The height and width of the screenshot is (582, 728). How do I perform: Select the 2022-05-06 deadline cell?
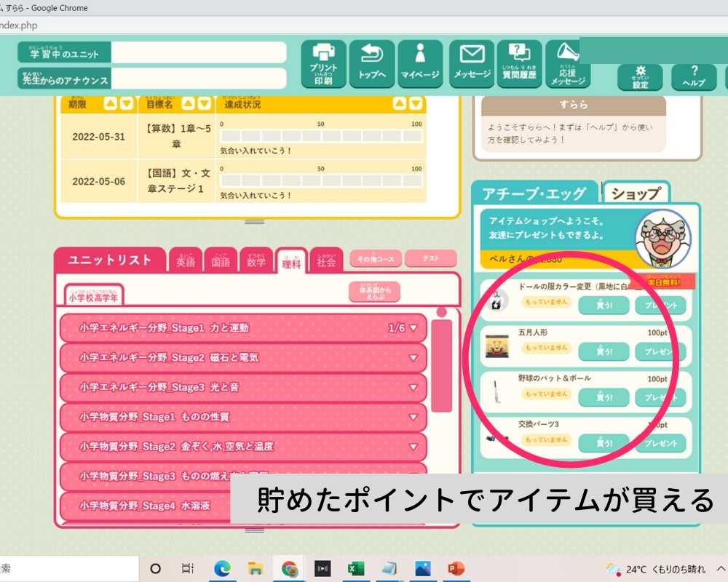click(x=99, y=181)
